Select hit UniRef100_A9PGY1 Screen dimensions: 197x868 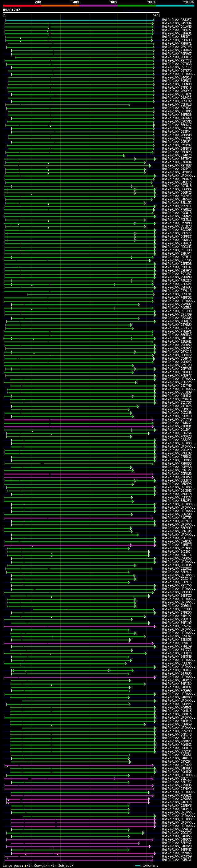pyautogui.click(x=176, y=43)
